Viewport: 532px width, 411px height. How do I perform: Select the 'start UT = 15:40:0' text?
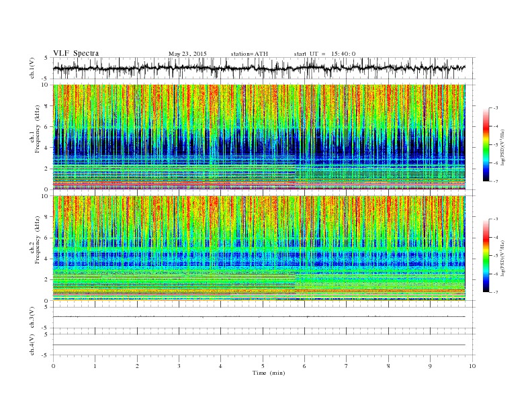pos(324,54)
